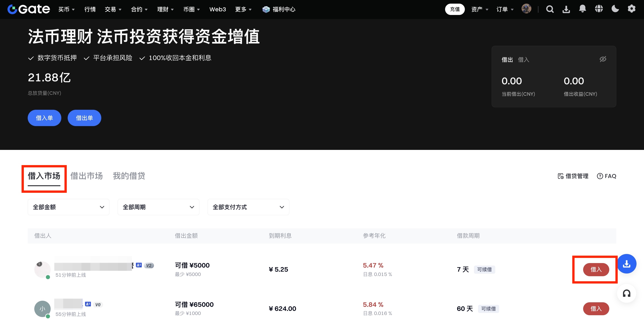Image resolution: width=644 pixels, height=332 pixels.
Task: Click the Gate logo icon
Action: coord(12,9)
